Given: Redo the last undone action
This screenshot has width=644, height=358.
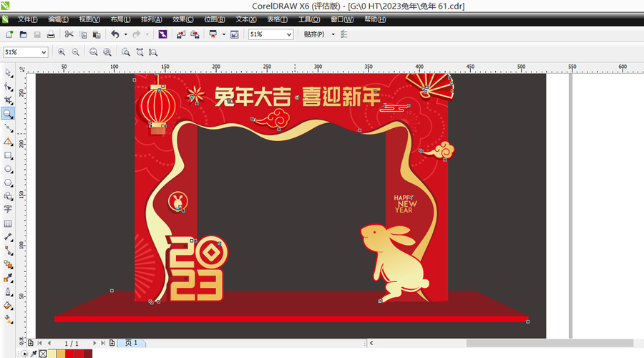Looking at the screenshot, I should [x=137, y=34].
